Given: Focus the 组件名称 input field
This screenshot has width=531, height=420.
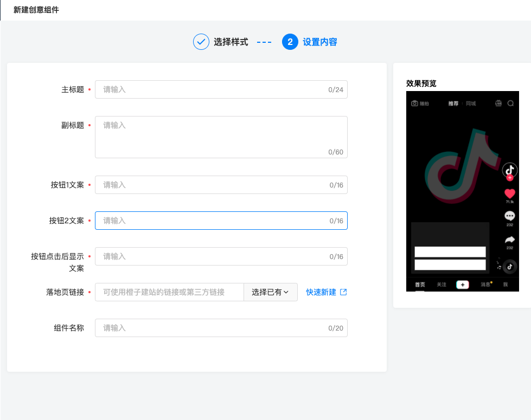Looking at the screenshot, I should pyautogui.click(x=221, y=328).
